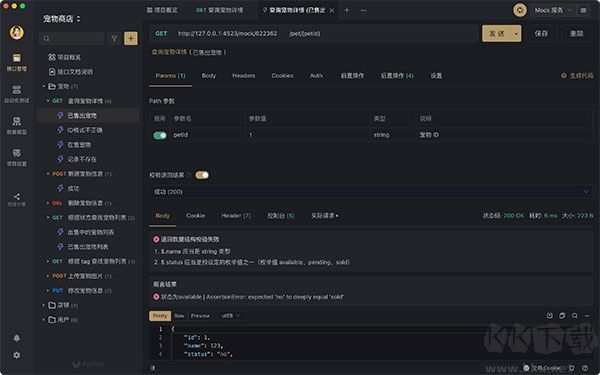Open the 实际请求 response tab
Screen dimensions: 600x375
[324, 216]
